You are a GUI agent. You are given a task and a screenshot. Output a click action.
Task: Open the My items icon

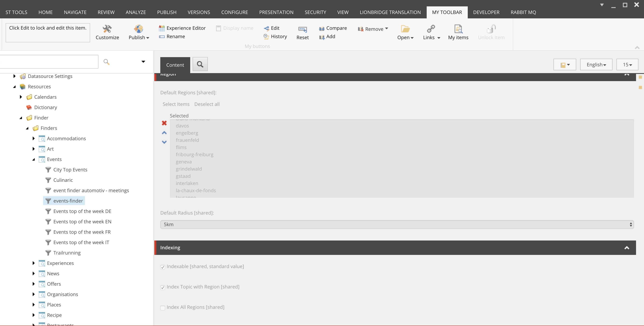click(458, 29)
